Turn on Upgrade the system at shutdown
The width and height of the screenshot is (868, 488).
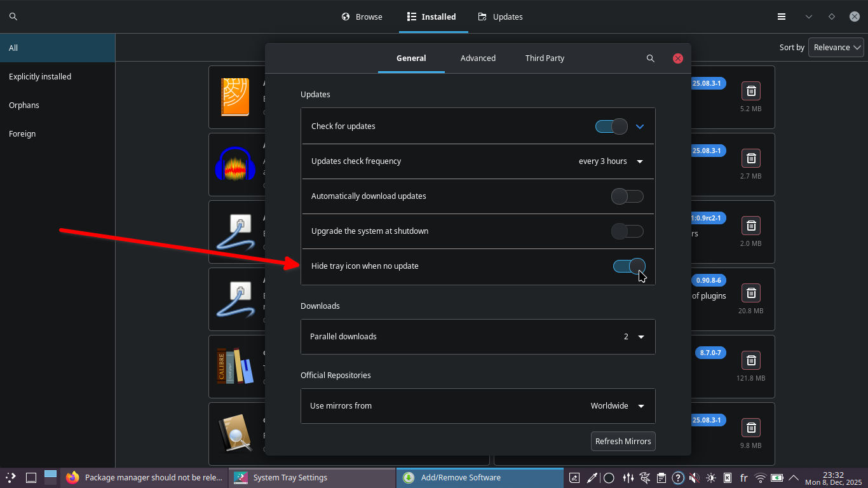(627, 231)
